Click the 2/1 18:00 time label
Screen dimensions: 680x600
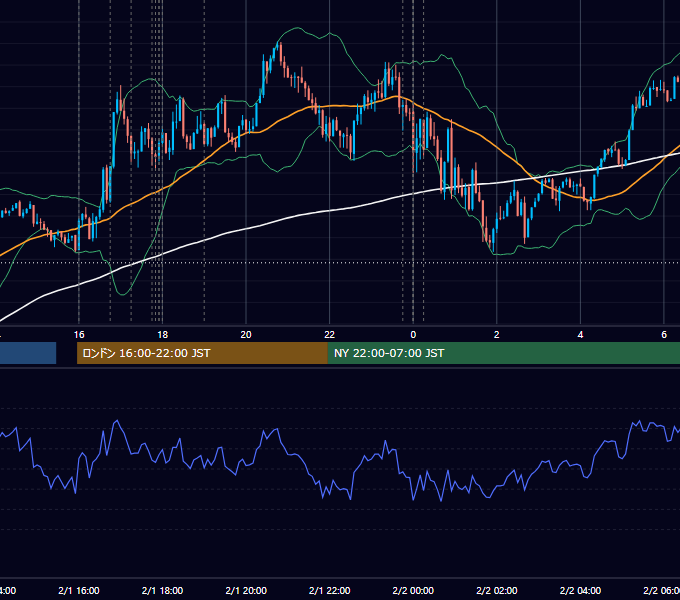coord(162,590)
